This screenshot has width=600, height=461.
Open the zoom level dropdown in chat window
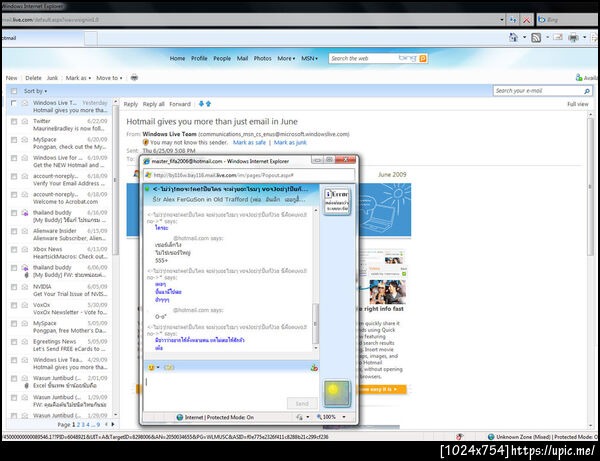pyautogui.click(x=344, y=417)
